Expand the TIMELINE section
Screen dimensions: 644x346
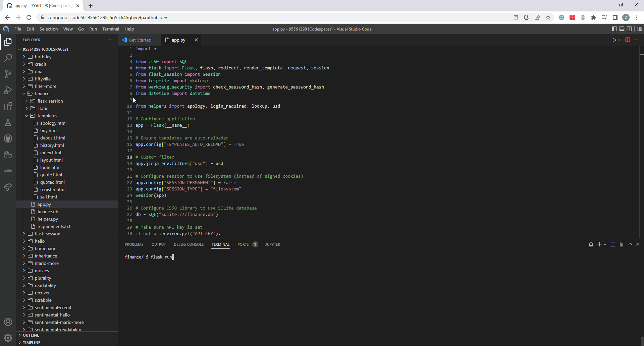pos(67,343)
